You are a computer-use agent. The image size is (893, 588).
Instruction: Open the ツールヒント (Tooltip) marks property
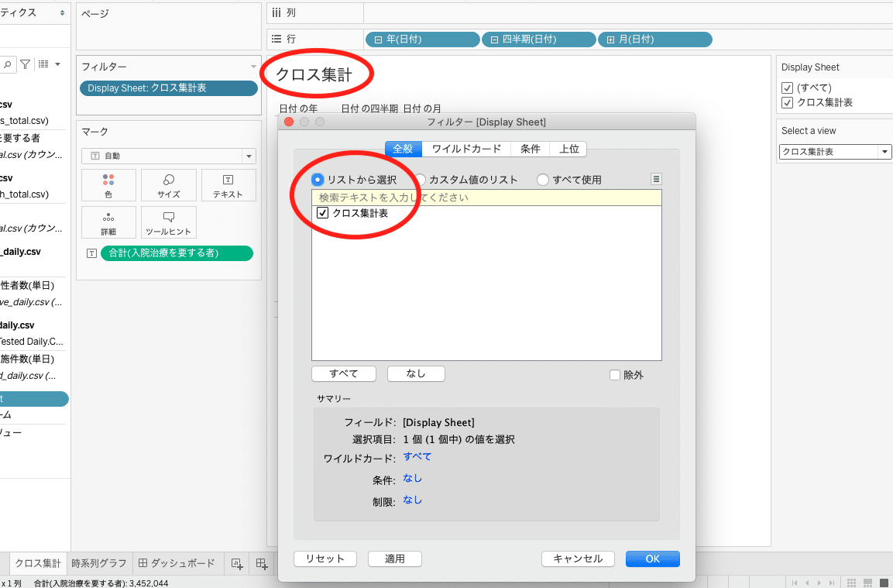(x=168, y=222)
